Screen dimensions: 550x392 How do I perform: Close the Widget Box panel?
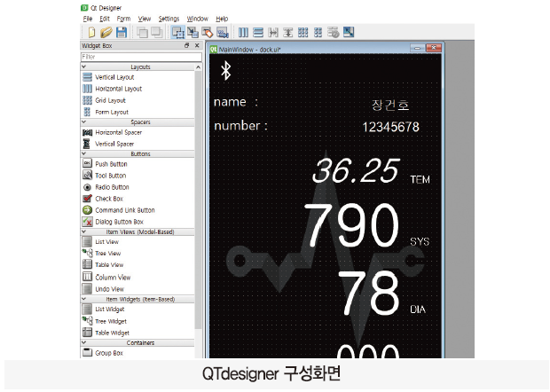pos(197,45)
